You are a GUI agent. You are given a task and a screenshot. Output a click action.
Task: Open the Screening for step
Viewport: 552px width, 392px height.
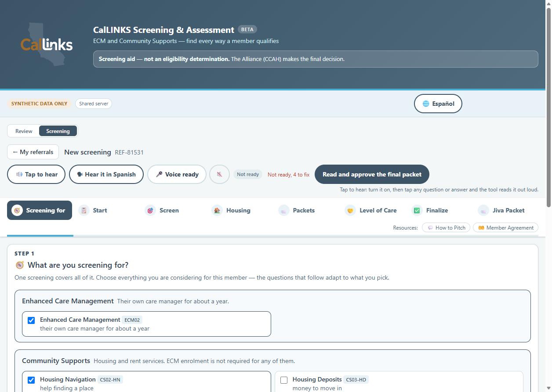point(40,210)
